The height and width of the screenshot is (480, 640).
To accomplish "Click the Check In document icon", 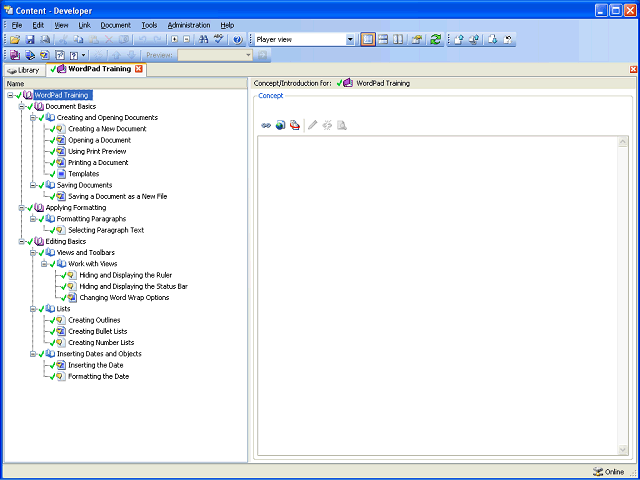I will point(459,40).
